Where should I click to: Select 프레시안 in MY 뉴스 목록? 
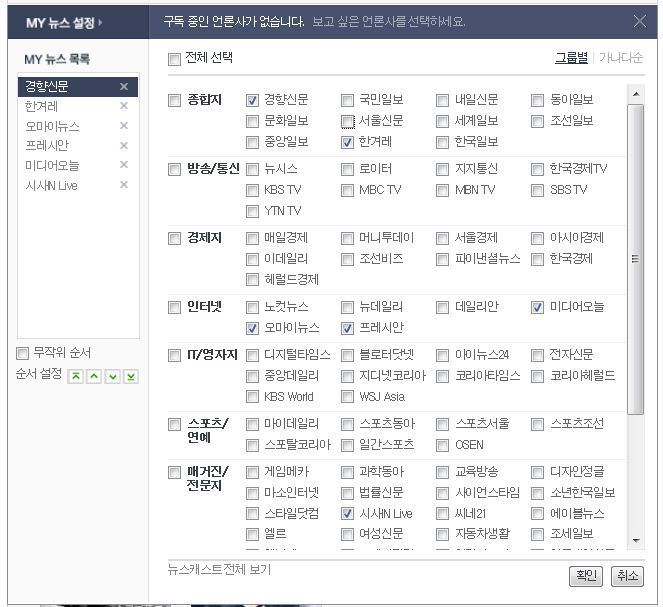78,145
